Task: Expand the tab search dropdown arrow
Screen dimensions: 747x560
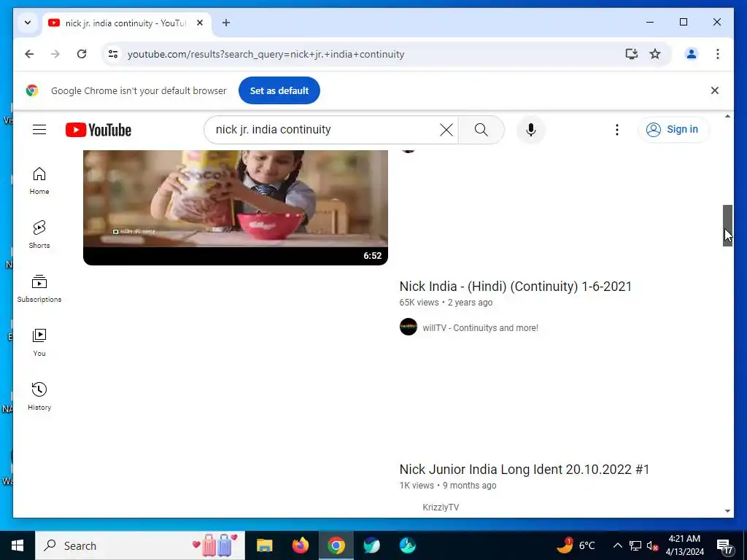Action: pyautogui.click(x=28, y=23)
